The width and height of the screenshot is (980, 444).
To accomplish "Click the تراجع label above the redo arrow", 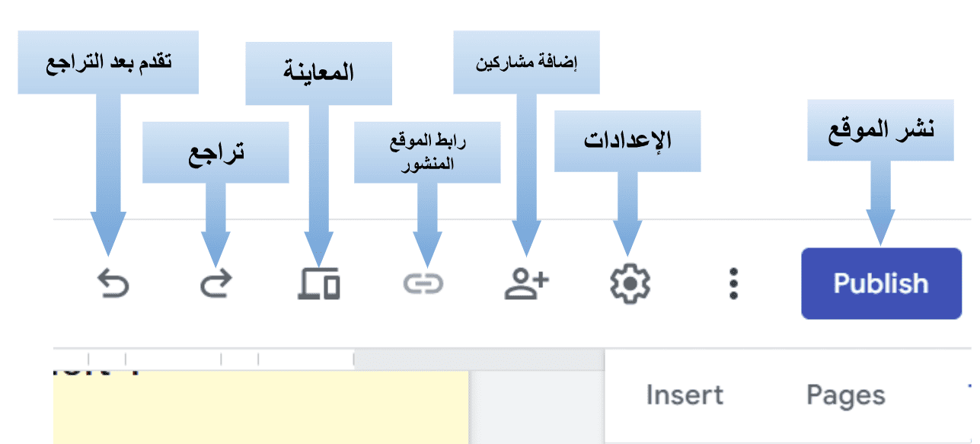I will [217, 151].
